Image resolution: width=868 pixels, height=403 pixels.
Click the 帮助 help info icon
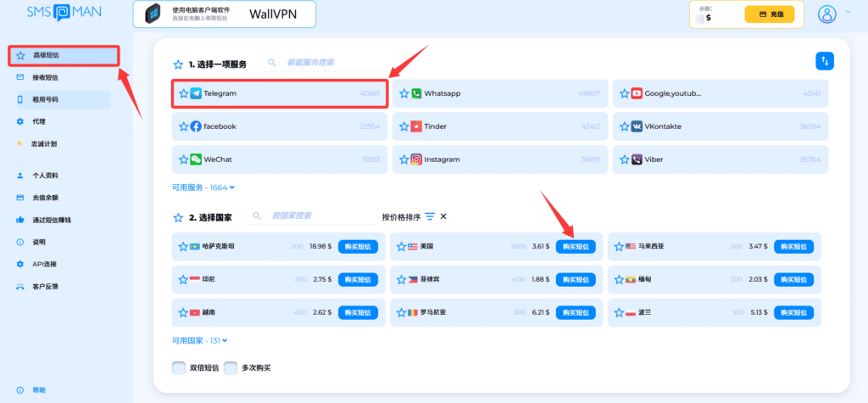(20, 390)
